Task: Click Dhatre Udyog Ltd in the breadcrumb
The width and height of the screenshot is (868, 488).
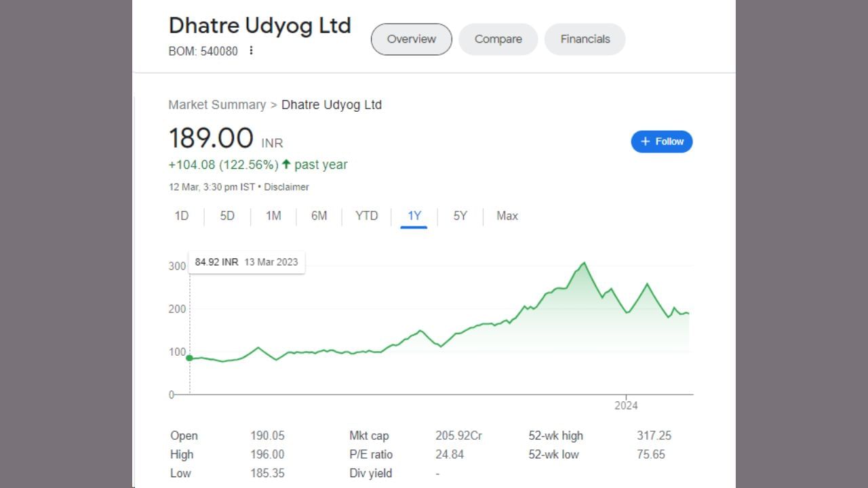Action: 332,105
